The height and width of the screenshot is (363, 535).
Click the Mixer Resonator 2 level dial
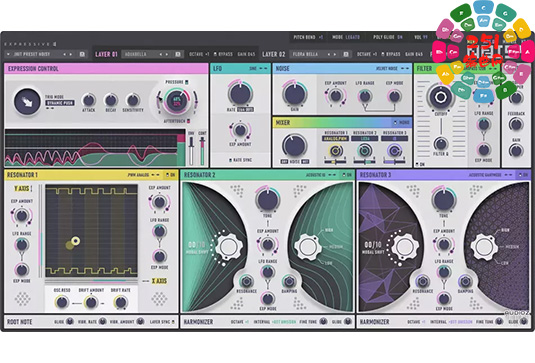click(365, 150)
